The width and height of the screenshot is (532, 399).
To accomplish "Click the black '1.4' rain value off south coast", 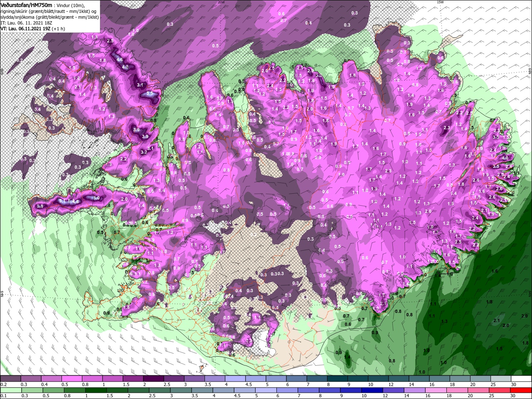I will (x=347, y=357).
